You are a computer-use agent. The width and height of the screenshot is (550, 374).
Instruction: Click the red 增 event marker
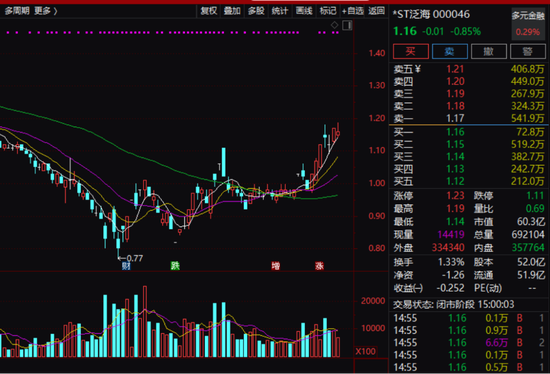[x=276, y=266]
